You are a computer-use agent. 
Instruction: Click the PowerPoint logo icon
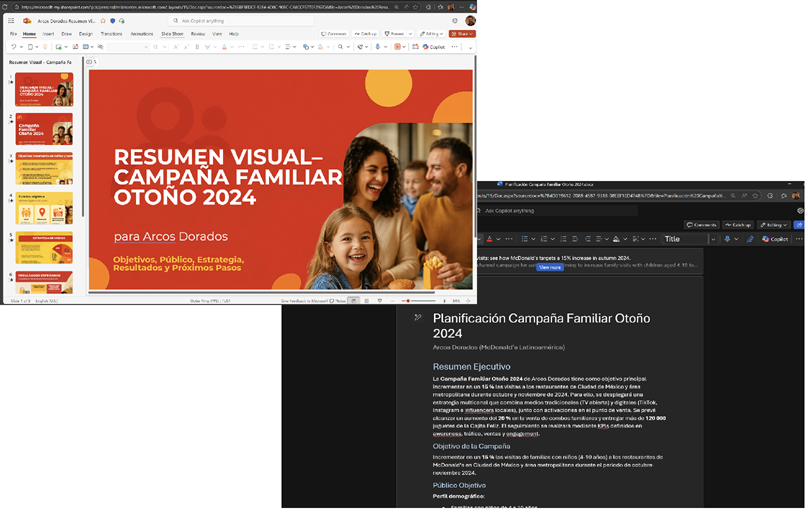(x=27, y=21)
